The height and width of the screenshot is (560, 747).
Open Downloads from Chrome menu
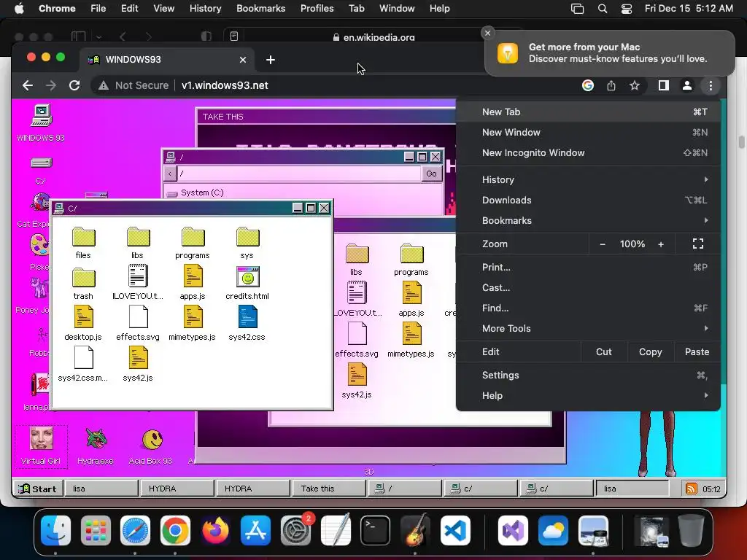tap(588, 200)
